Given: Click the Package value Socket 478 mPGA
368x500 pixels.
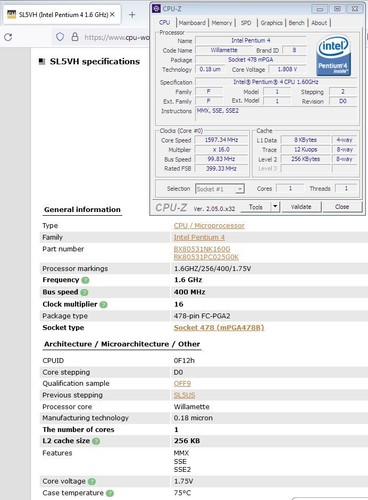Looking at the screenshot, I should coord(251,60).
